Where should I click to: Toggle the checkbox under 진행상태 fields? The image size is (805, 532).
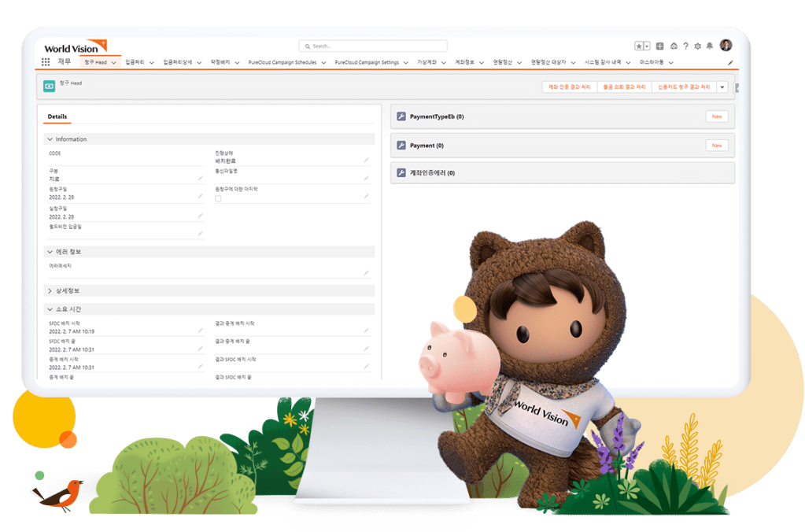click(219, 198)
